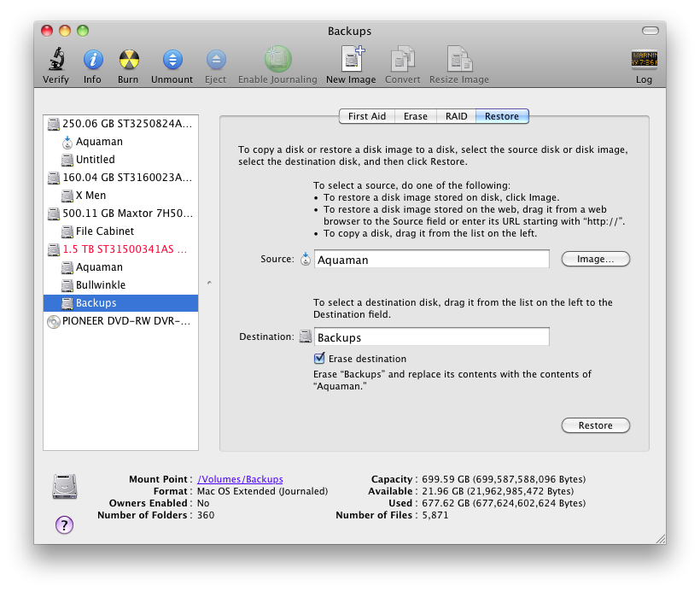The width and height of the screenshot is (700, 591).
Task: Open the purple help question mark button
Action: [x=64, y=525]
